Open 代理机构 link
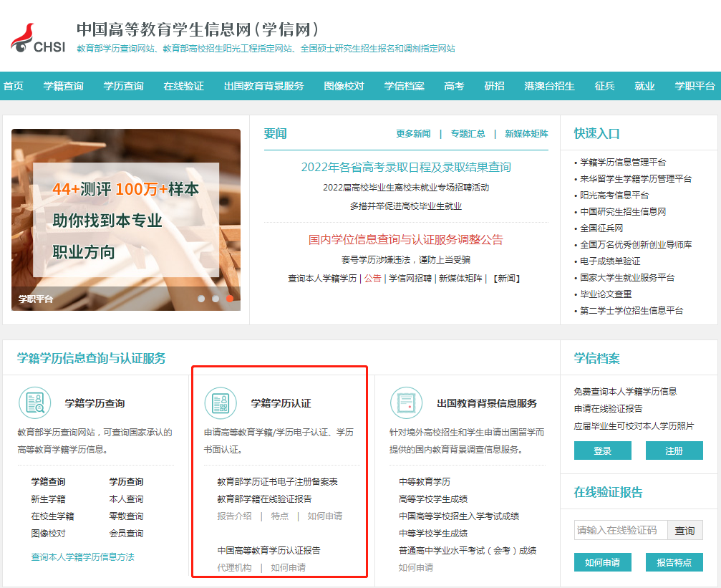Viewport: 721px width, 588px height. point(235,568)
